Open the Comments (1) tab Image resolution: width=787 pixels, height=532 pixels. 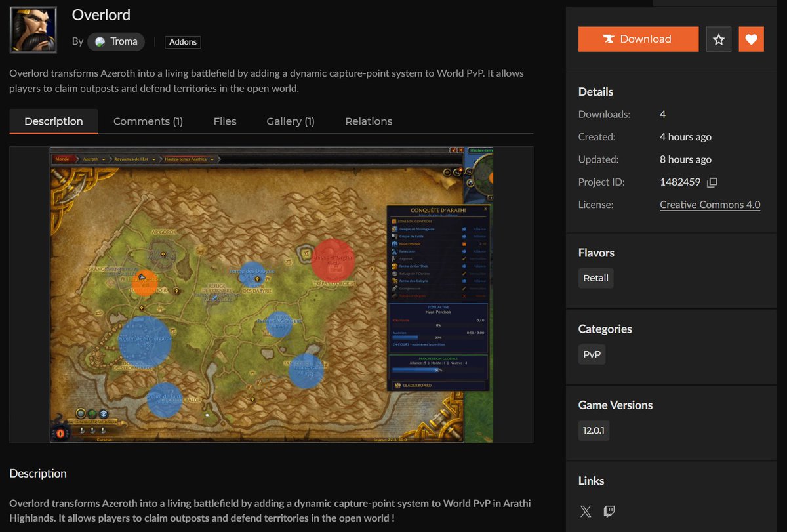coord(148,121)
